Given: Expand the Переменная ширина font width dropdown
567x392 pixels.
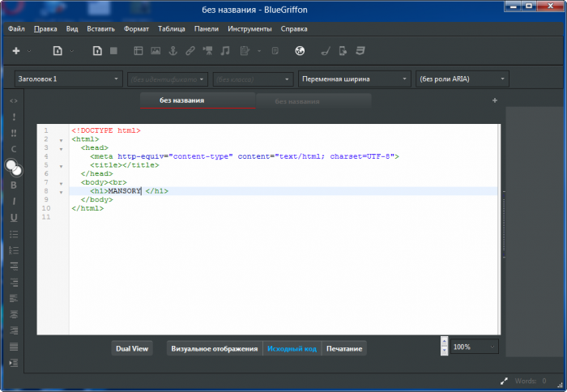Looking at the screenshot, I should click(354, 79).
